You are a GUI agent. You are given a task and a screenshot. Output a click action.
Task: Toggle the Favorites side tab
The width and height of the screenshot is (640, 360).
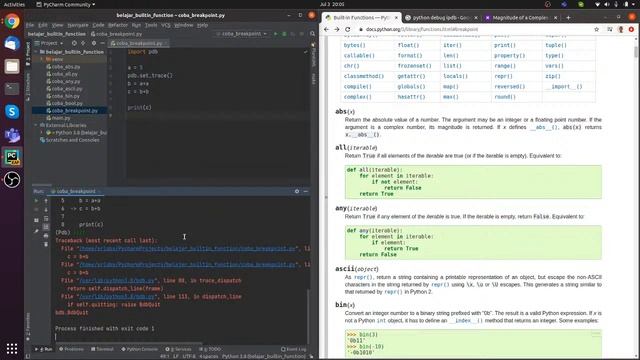(x=28, y=327)
